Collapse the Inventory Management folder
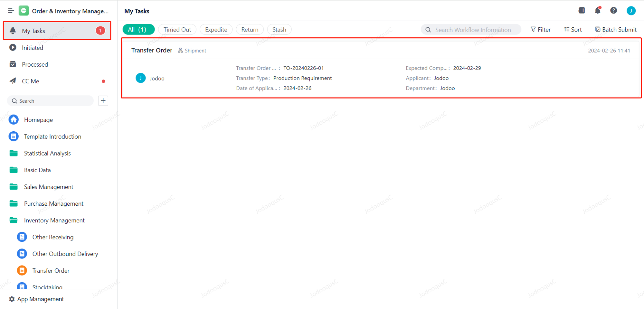 [x=54, y=220]
